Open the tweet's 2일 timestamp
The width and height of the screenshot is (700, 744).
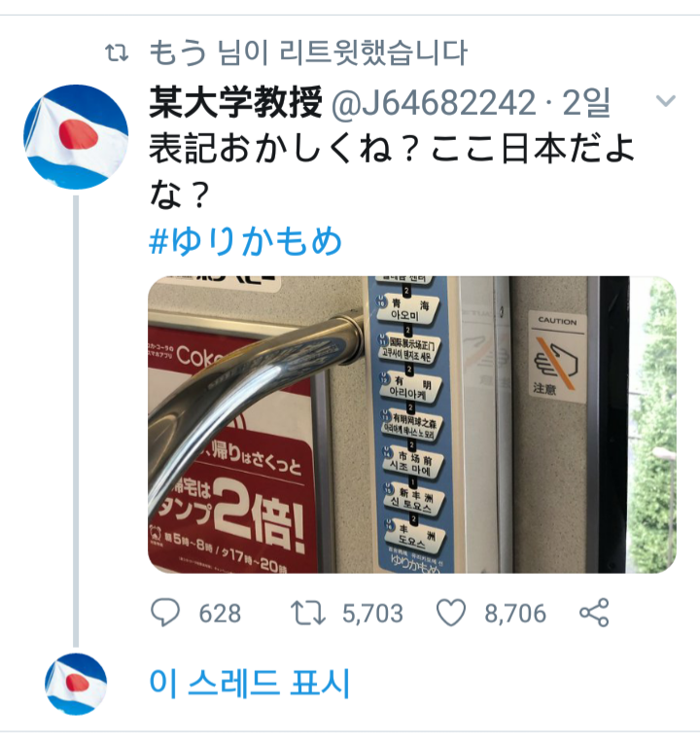pos(586,102)
